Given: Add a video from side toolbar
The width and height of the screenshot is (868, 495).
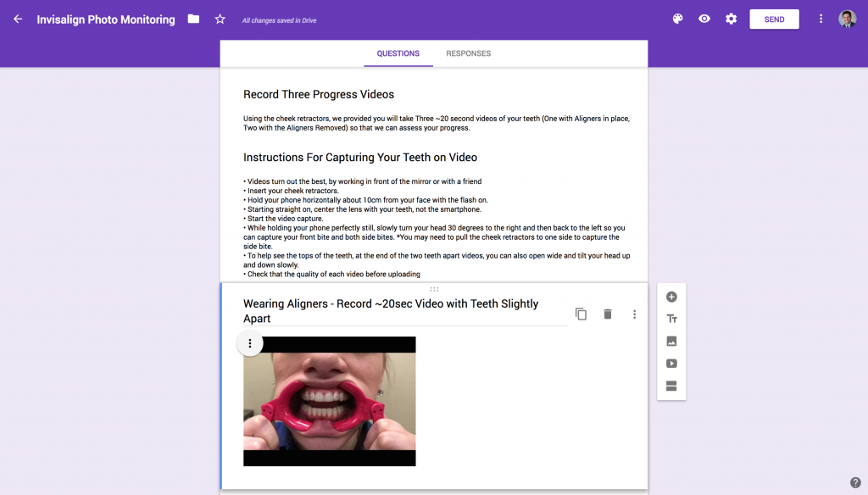Looking at the screenshot, I should pos(671,364).
